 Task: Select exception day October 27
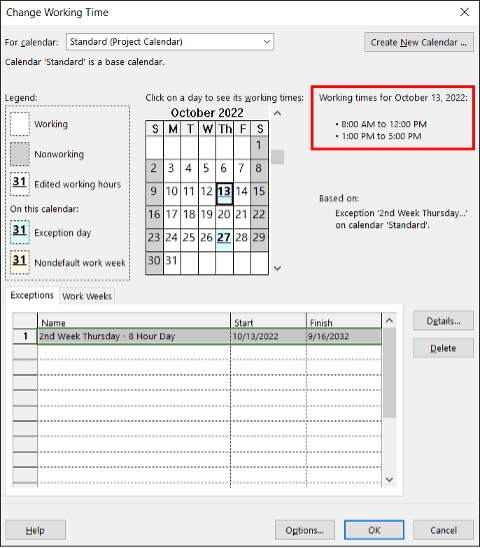click(x=224, y=240)
